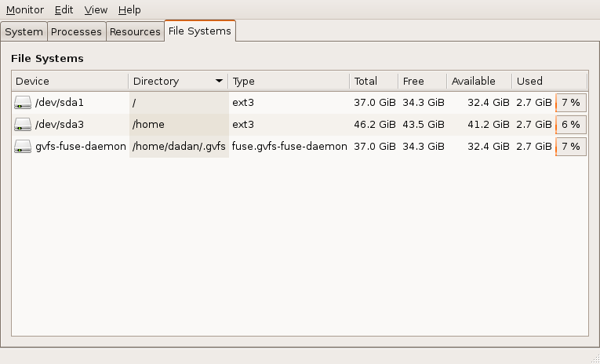Open the Edit menu
This screenshot has height=364, width=600.
click(x=64, y=10)
